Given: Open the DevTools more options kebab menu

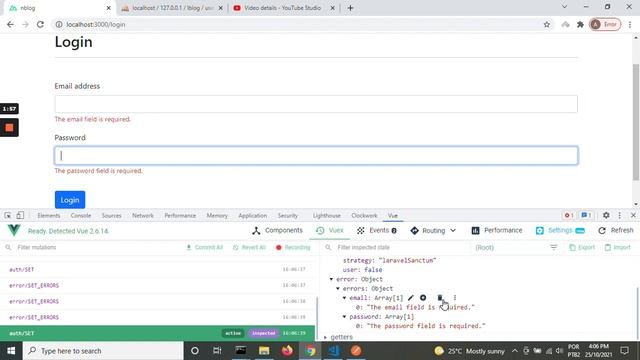Looking at the screenshot, I should click(620, 215).
